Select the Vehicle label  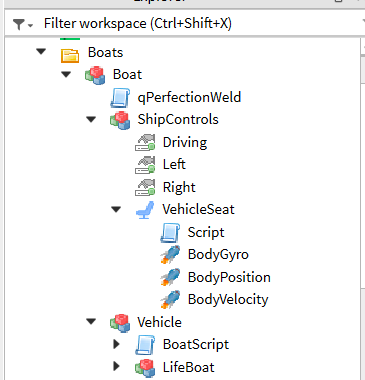pyautogui.click(x=159, y=322)
